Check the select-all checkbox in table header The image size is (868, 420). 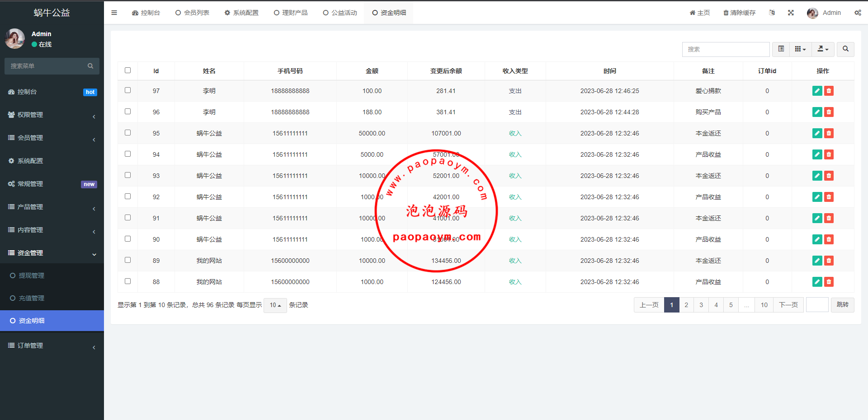(127, 70)
